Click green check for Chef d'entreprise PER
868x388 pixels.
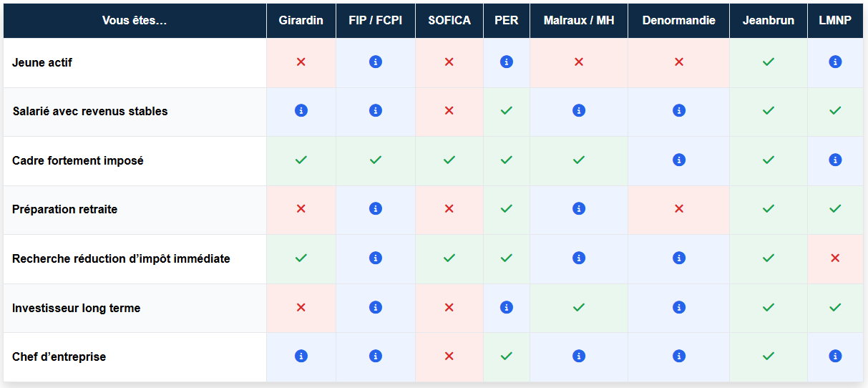pyautogui.click(x=507, y=357)
